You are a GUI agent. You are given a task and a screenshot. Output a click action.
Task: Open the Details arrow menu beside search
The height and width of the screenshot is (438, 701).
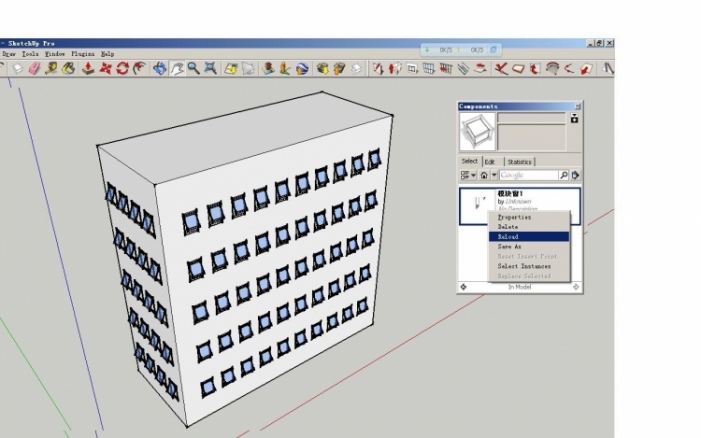(575, 175)
